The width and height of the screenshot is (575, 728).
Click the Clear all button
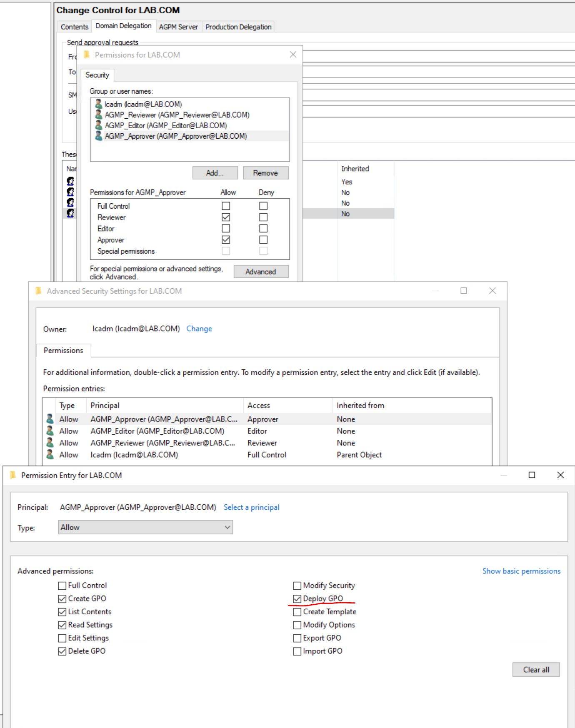pyautogui.click(x=536, y=670)
